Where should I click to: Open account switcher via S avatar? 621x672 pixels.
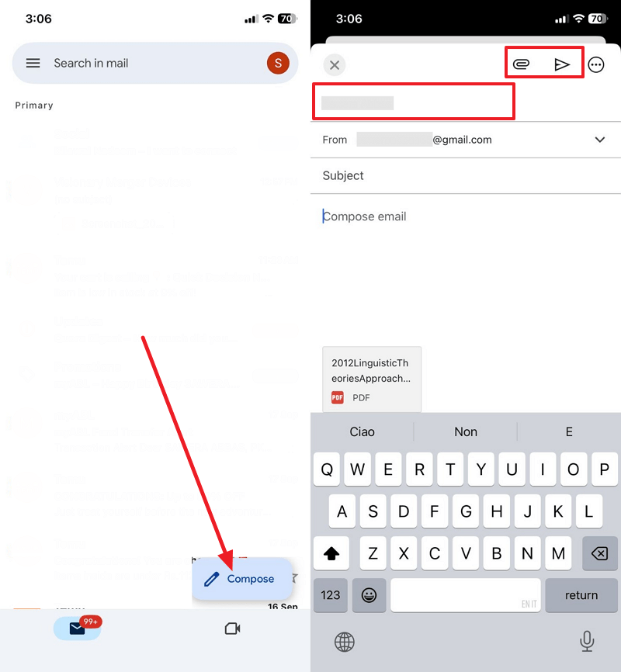point(278,63)
